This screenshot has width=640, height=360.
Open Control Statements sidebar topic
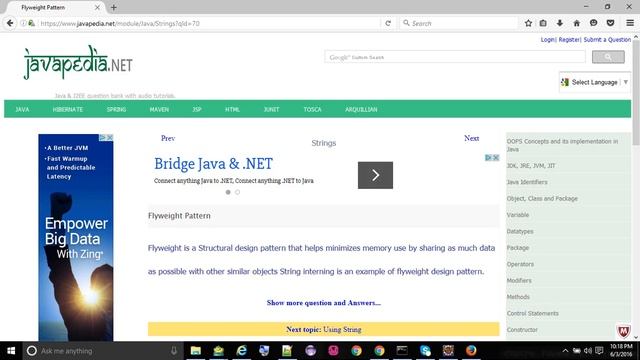tap(532, 313)
